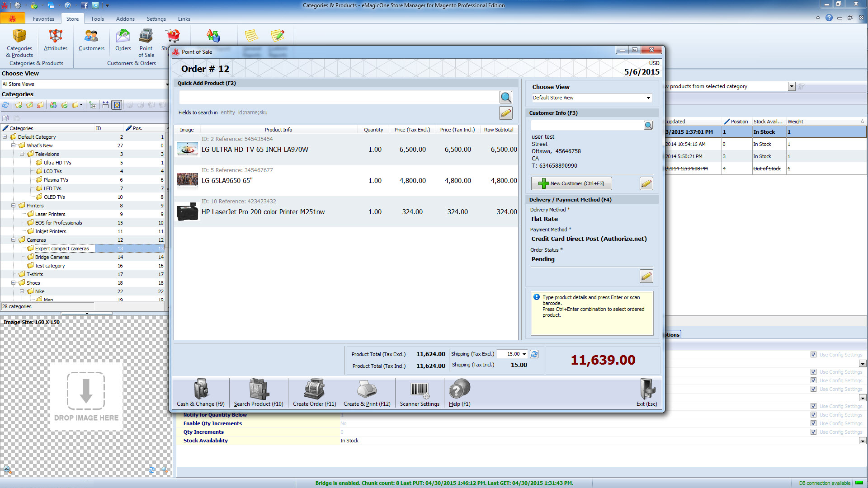The width and height of the screenshot is (868, 488).
Task: Open the Favorites ribbon tab
Action: 43,19
